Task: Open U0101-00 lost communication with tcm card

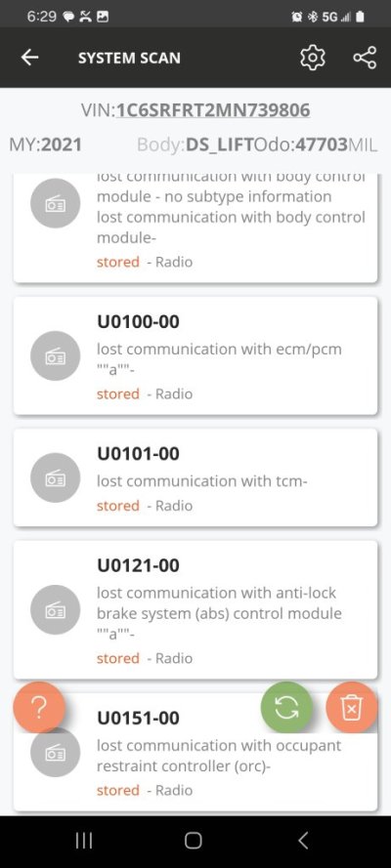Action: [195, 477]
